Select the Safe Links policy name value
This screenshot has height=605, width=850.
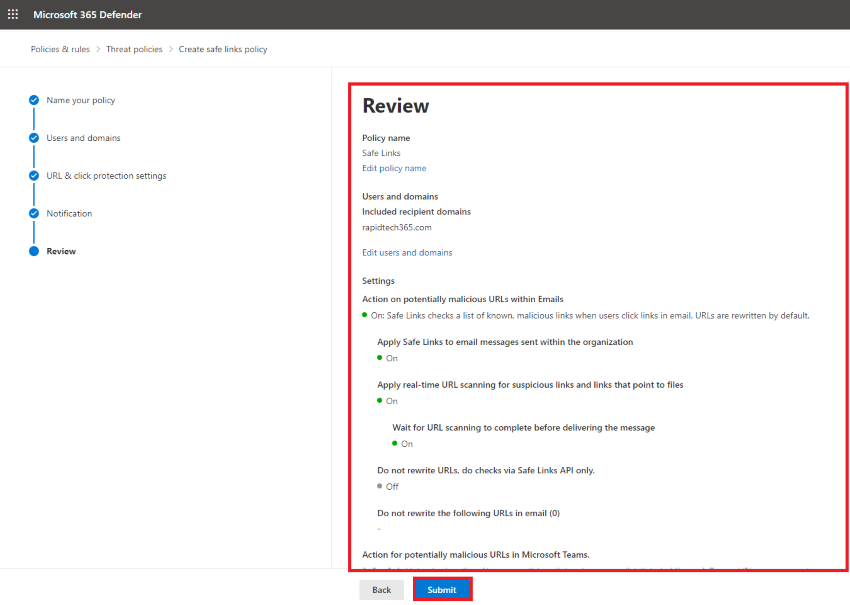click(x=381, y=153)
